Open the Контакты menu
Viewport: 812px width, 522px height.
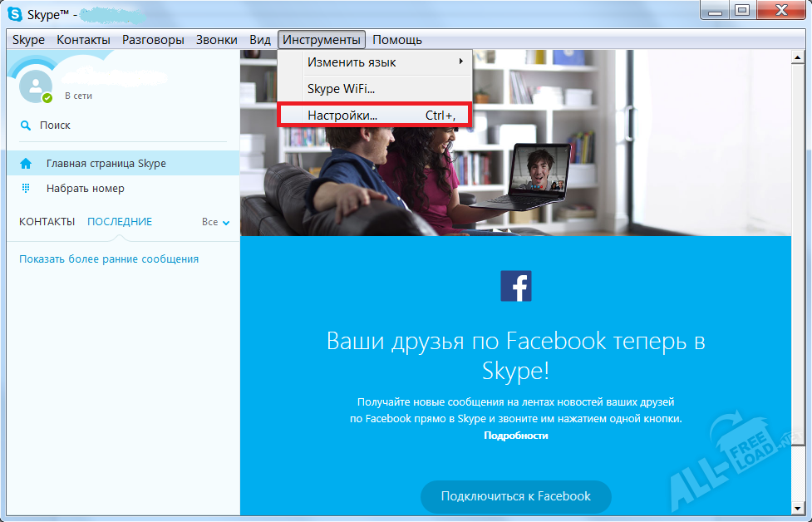(x=83, y=40)
